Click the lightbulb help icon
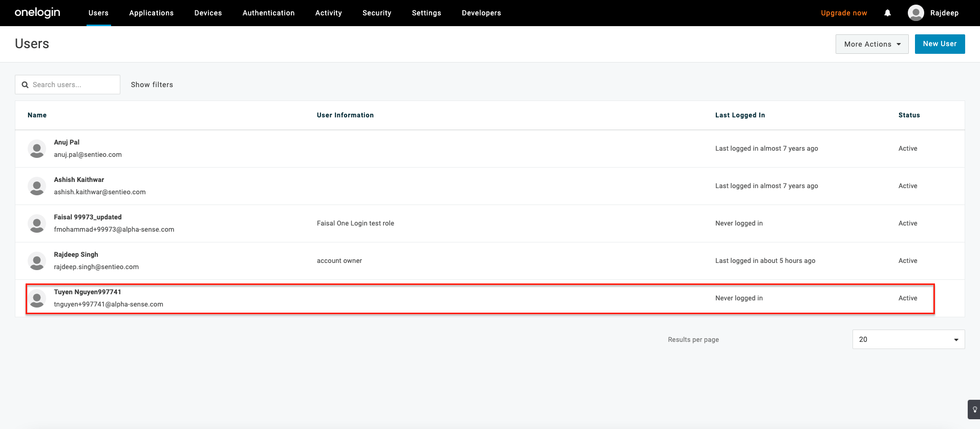This screenshot has width=980, height=429. [x=974, y=410]
